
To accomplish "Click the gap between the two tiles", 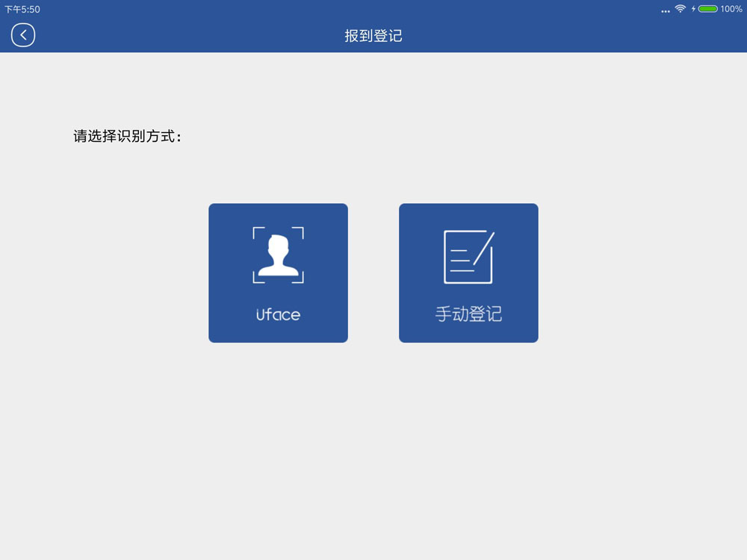I will coord(373,273).
